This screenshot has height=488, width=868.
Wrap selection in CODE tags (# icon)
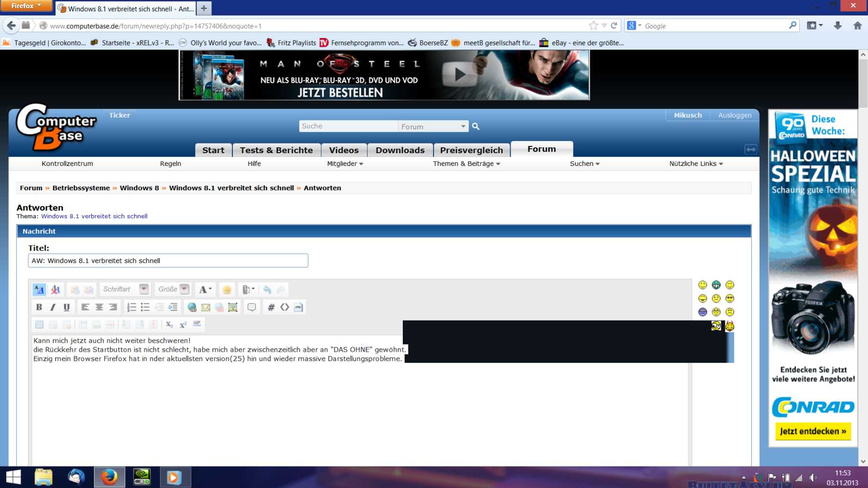point(271,307)
